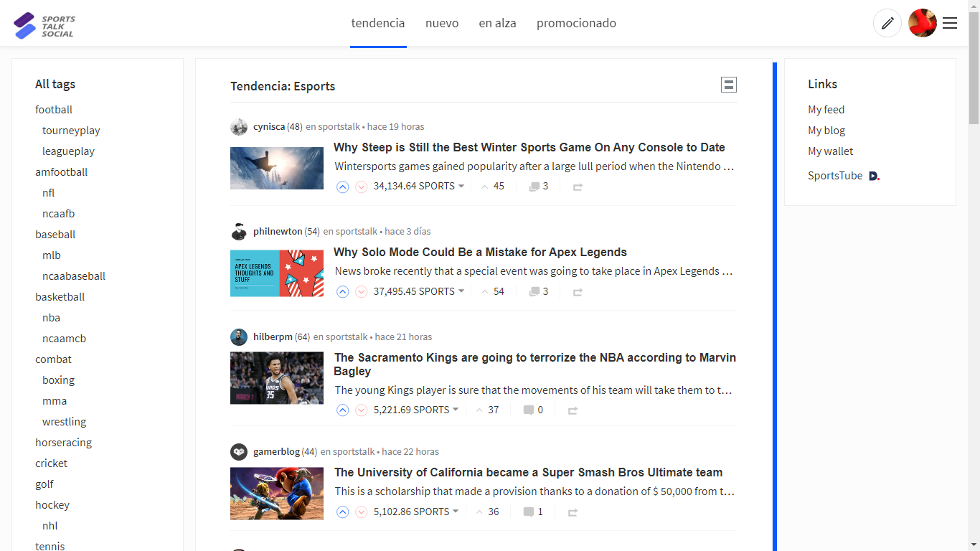Downvote the Sacramento Kings post
Screen dimensions: 980x551
(362, 410)
